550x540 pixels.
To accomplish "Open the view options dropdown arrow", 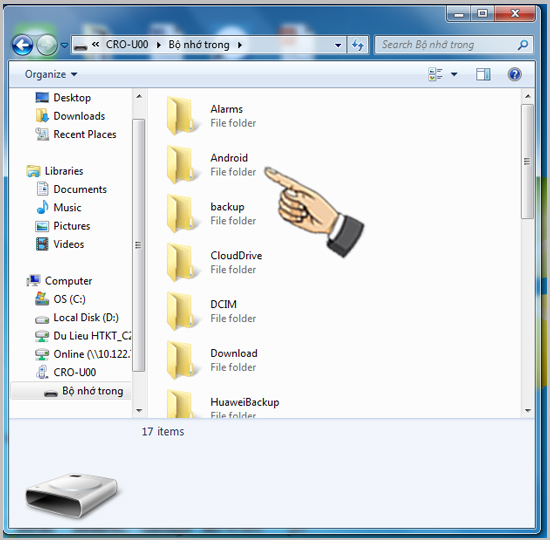I will 454,74.
